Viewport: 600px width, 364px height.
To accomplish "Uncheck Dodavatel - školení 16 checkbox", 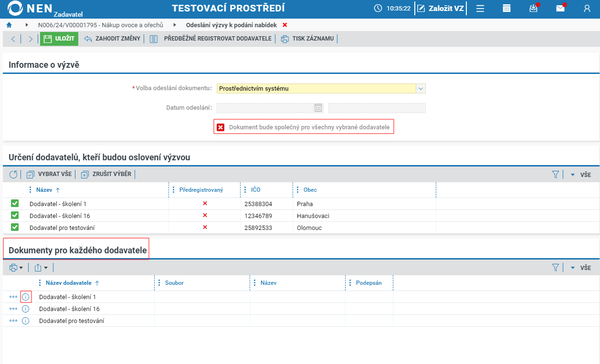I will point(15,216).
